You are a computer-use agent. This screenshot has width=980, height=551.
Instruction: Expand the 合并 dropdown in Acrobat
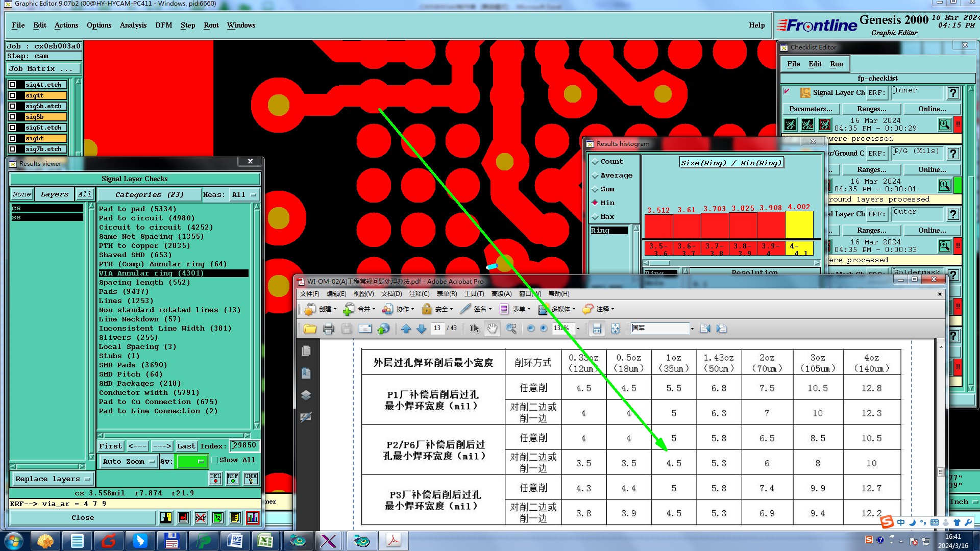pyautogui.click(x=374, y=309)
